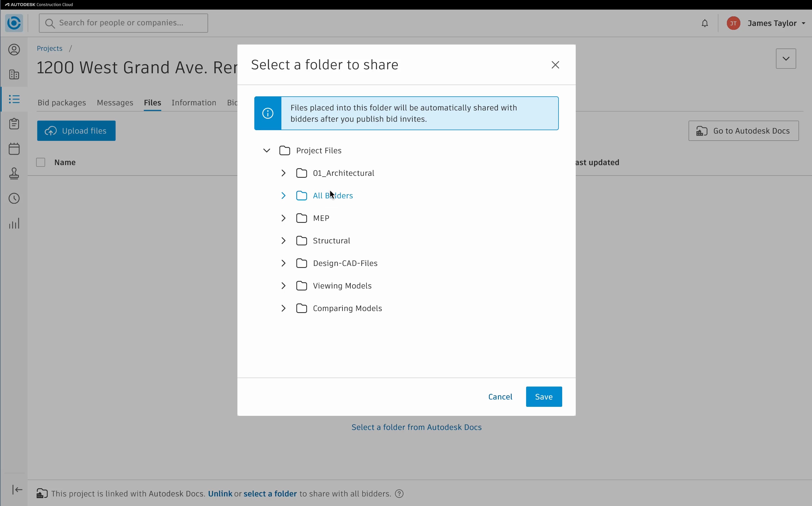Open the calendar icon in sidebar

(x=14, y=148)
